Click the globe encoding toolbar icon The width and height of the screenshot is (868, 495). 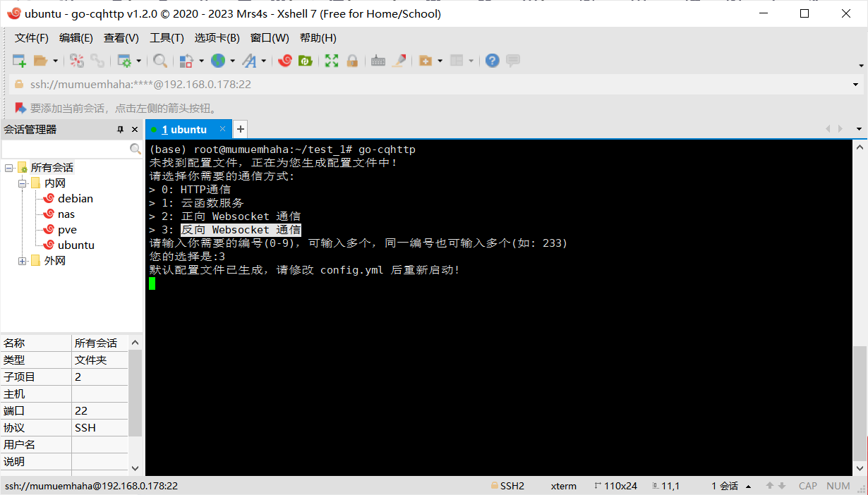tap(218, 61)
